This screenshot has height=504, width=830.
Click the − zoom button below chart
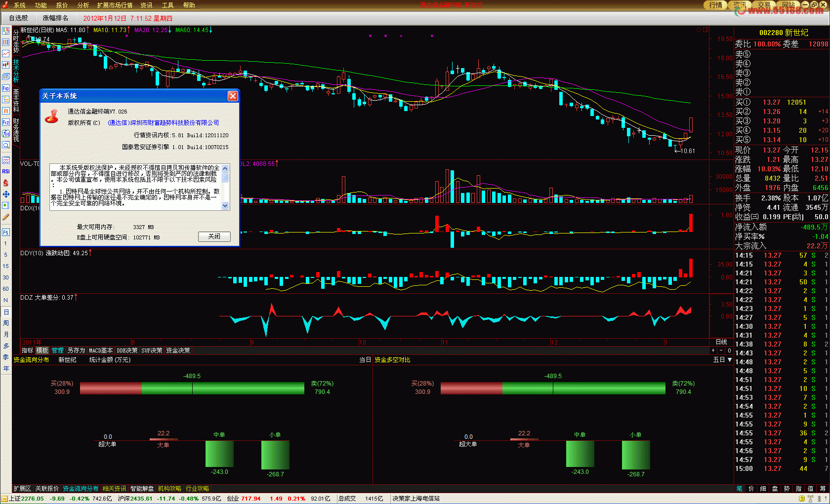(721, 350)
